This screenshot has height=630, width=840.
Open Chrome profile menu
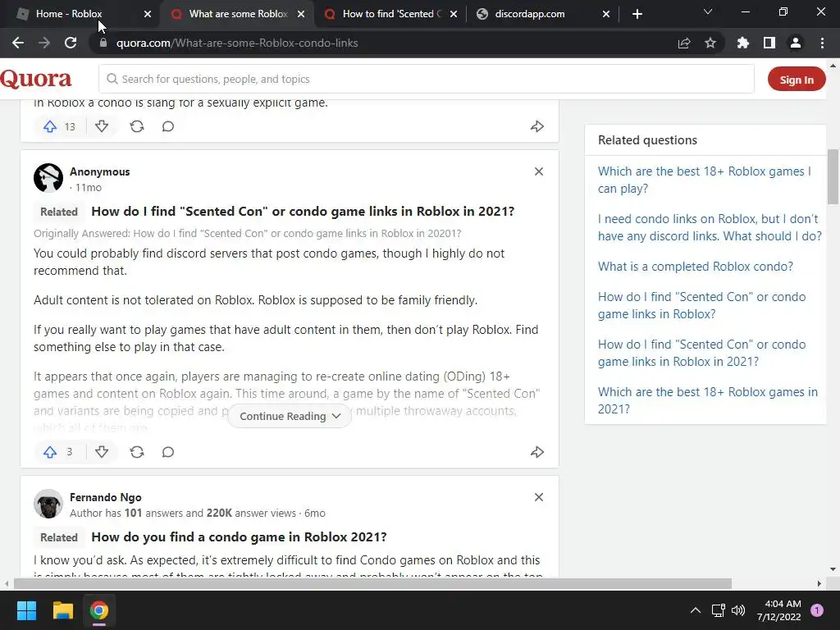coord(796,43)
